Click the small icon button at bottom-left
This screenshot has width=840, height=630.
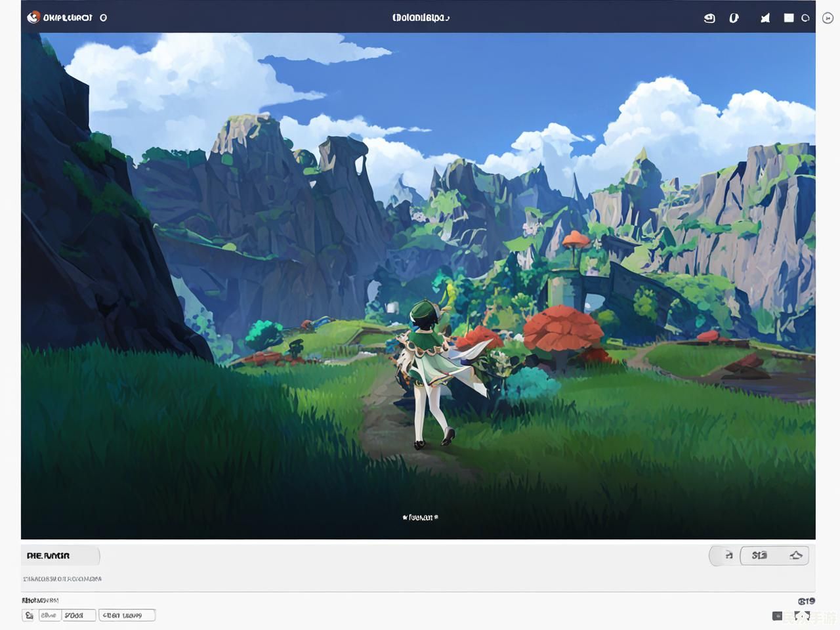tap(28, 615)
